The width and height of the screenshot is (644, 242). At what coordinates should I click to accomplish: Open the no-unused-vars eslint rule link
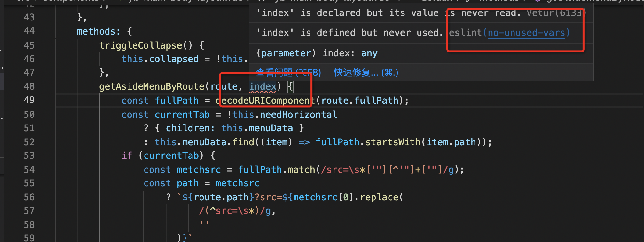[x=526, y=33]
